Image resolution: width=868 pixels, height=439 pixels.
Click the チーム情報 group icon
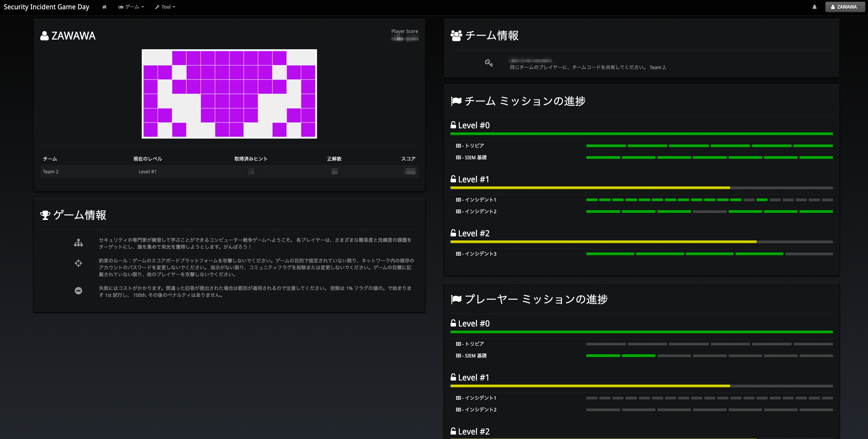[456, 35]
